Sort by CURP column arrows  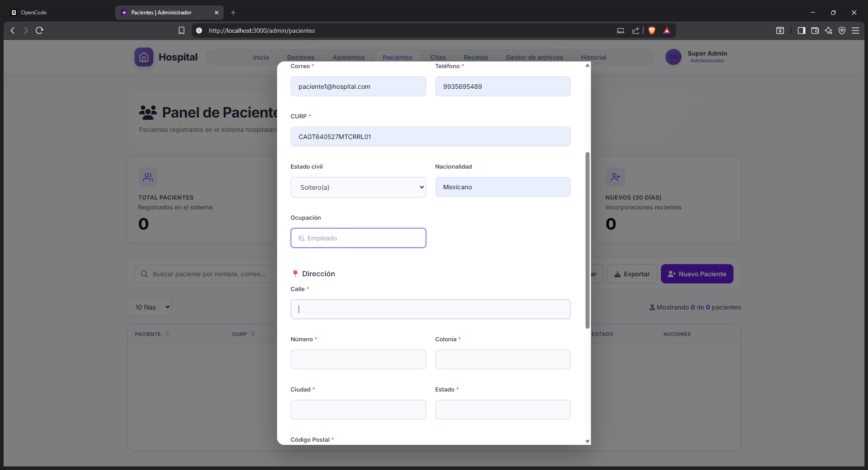pos(253,334)
